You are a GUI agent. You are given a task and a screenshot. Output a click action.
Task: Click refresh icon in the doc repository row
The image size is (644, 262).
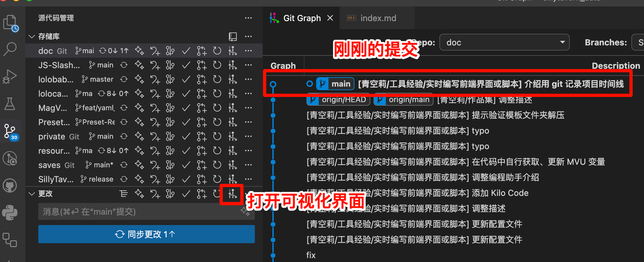217,51
